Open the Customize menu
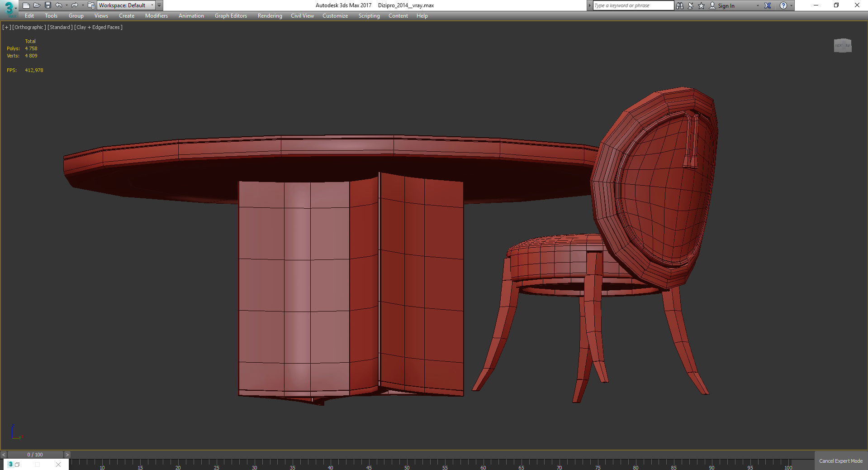 [335, 16]
